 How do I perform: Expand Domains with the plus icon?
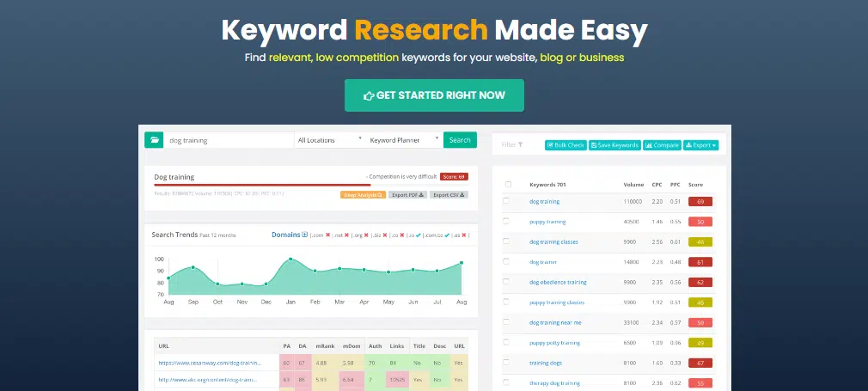coord(304,235)
